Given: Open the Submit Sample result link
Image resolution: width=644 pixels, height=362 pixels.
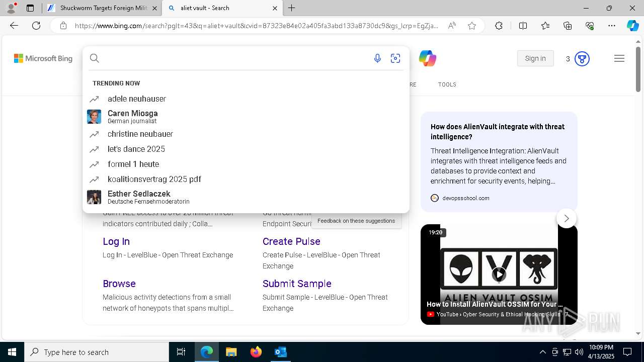Looking at the screenshot, I should [x=297, y=284].
